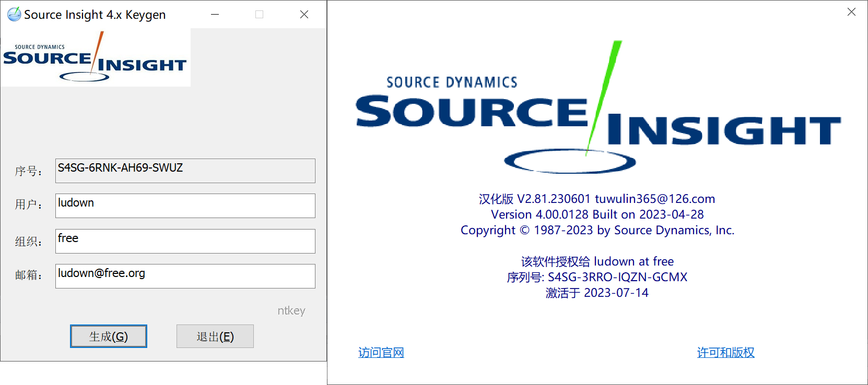The image size is (868, 385).
Task: Click the large Source Insight logo in About
Action: pyautogui.click(x=598, y=107)
